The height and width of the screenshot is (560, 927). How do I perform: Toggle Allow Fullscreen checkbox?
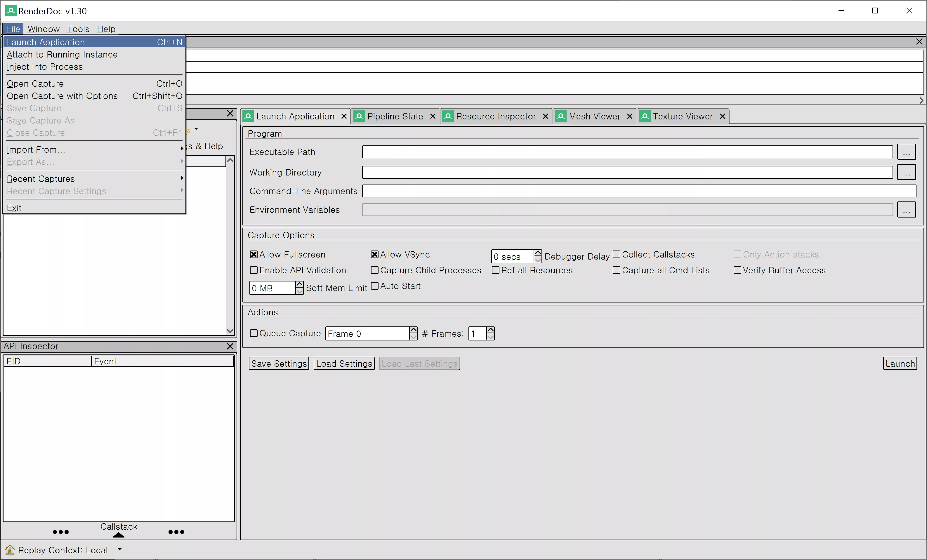point(254,255)
